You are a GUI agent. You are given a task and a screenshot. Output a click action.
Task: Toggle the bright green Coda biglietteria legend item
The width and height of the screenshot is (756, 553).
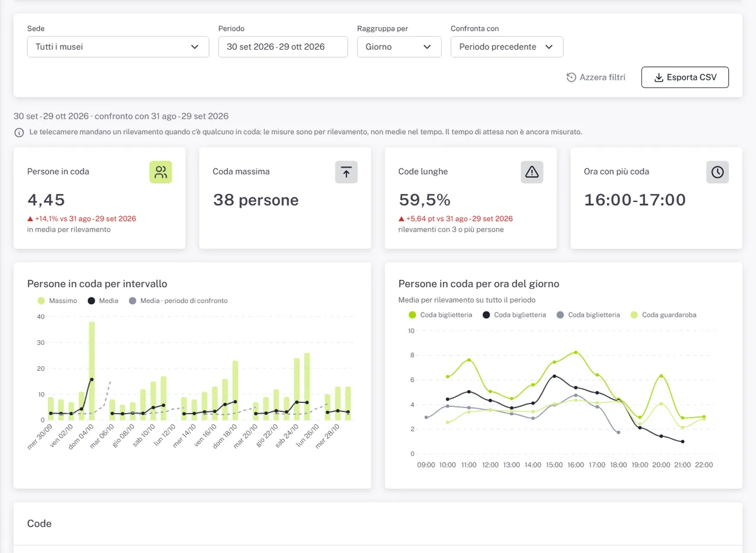tap(440, 315)
